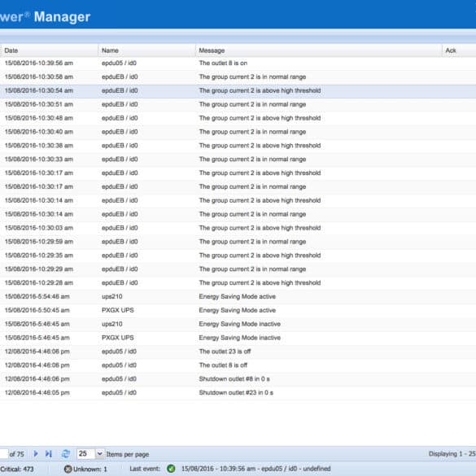Go to next page of events
476x476 pixels.
pyautogui.click(x=36, y=454)
